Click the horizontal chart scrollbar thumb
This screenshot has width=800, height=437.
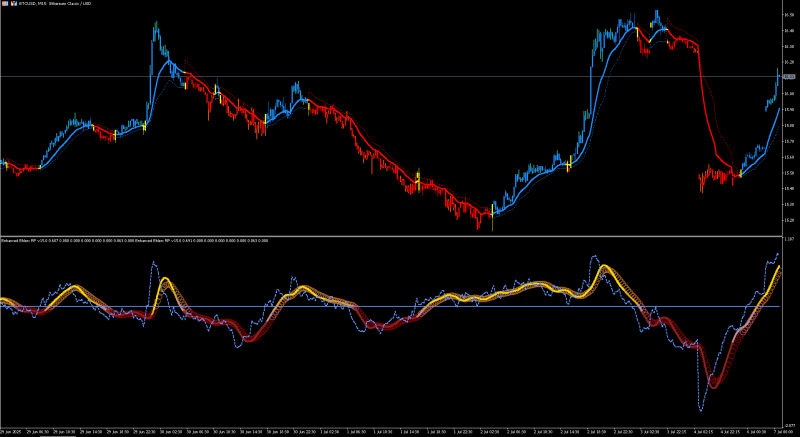pyautogui.click(x=58, y=436)
